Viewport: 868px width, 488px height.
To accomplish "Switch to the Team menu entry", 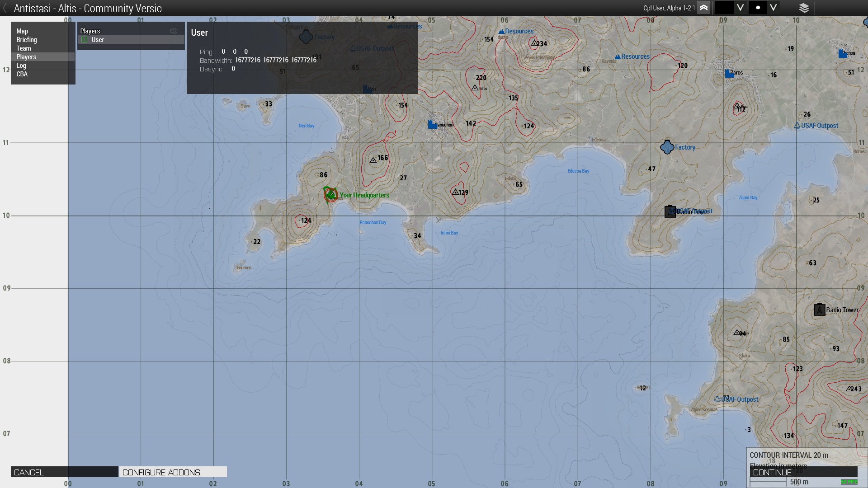I will (x=24, y=48).
